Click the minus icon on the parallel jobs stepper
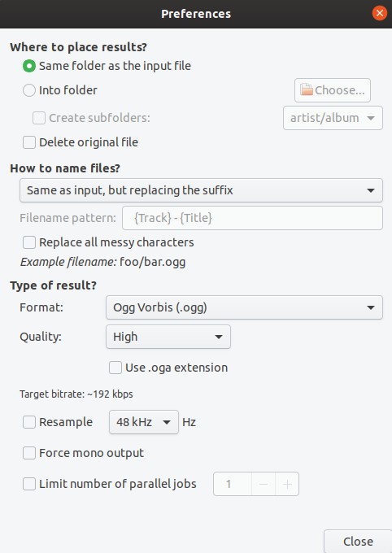Viewport: 392px width, 553px height. [264, 484]
